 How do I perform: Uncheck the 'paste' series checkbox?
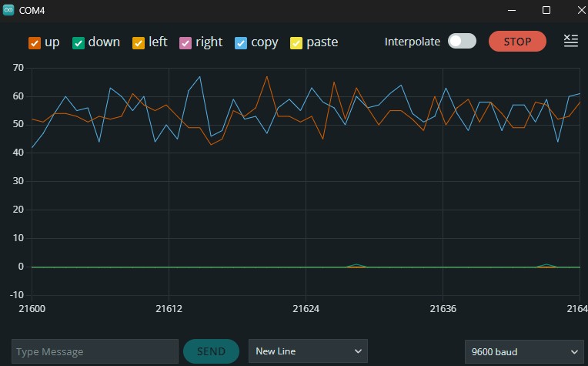tap(296, 43)
